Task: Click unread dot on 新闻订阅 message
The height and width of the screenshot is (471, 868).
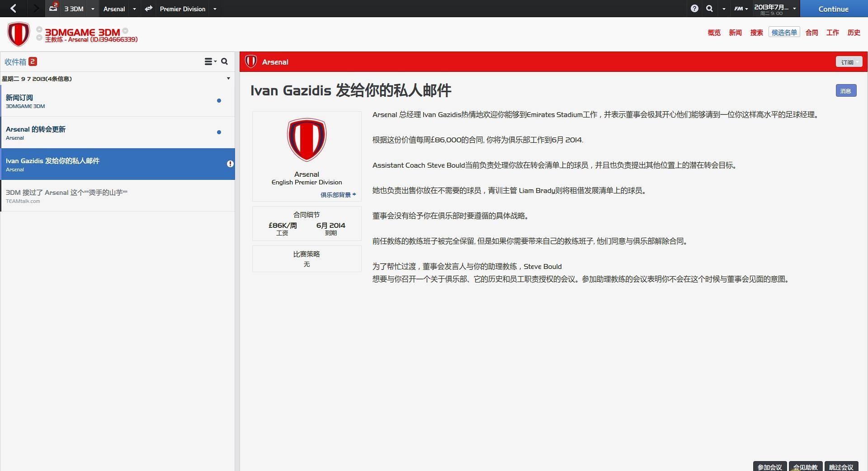Action: [x=219, y=100]
